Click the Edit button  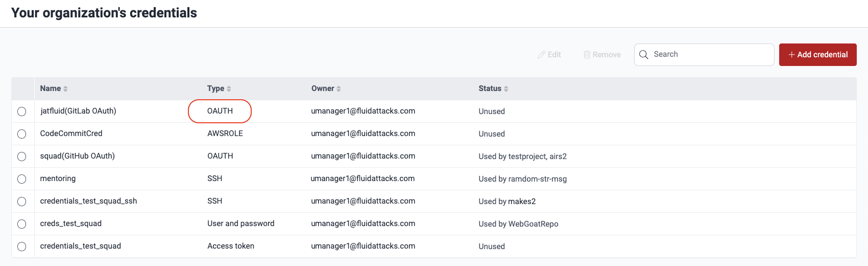click(549, 55)
